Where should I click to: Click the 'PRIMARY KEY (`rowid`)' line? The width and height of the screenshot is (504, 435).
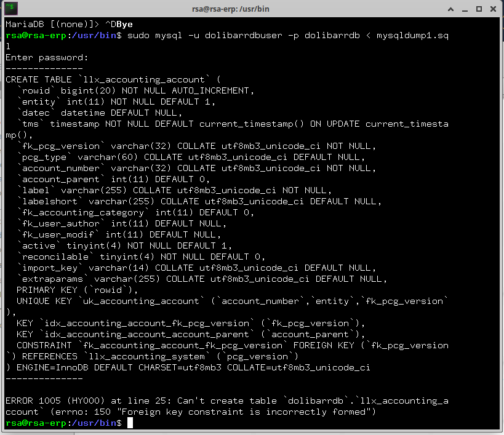pyautogui.click(x=77, y=290)
